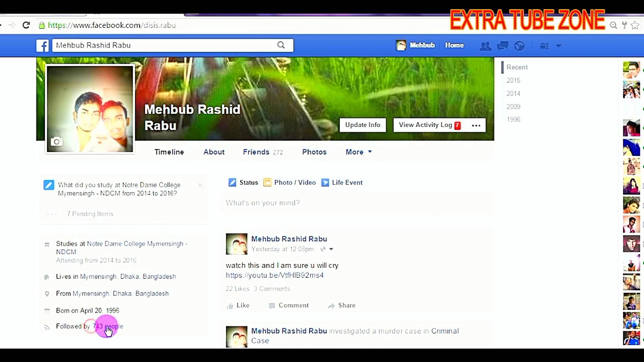Click the update profile picture camera icon

click(x=56, y=142)
